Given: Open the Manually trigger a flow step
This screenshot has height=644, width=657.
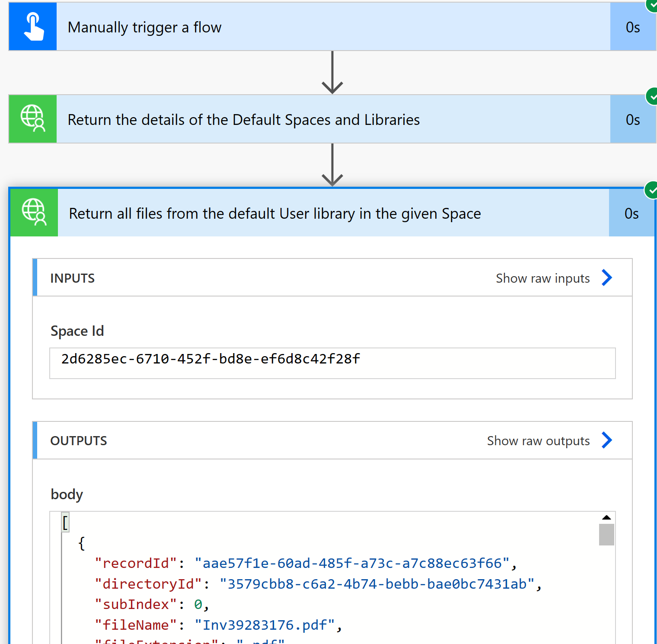Looking at the screenshot, I should [333, 27].
